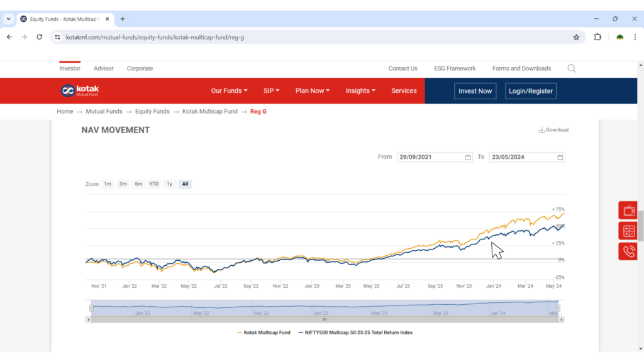Go to Kotak Multicap Fund breadcrumb

[x=210, y=111]
